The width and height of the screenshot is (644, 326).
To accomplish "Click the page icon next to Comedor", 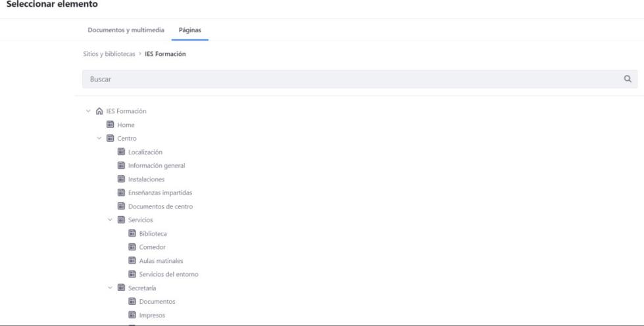I will 132,246.
